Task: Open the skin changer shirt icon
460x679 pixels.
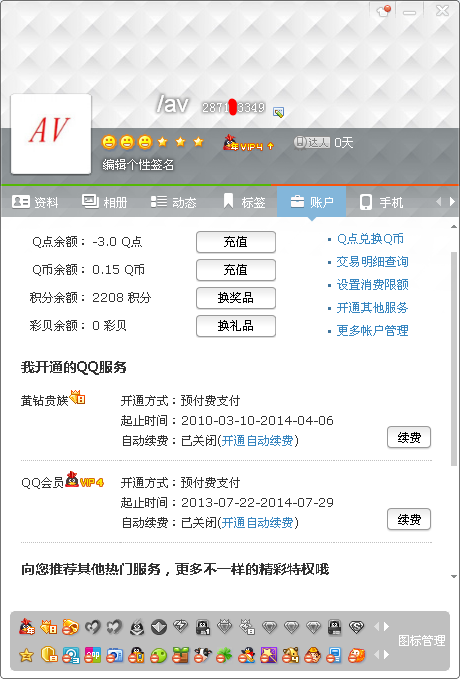Action: click(x=383, y=11)
